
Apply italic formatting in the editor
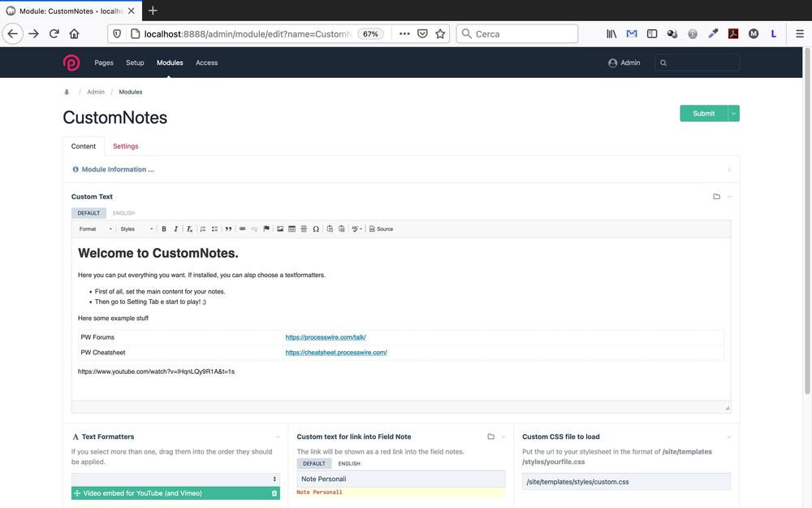pyautogui.click(x=175, y=229)
